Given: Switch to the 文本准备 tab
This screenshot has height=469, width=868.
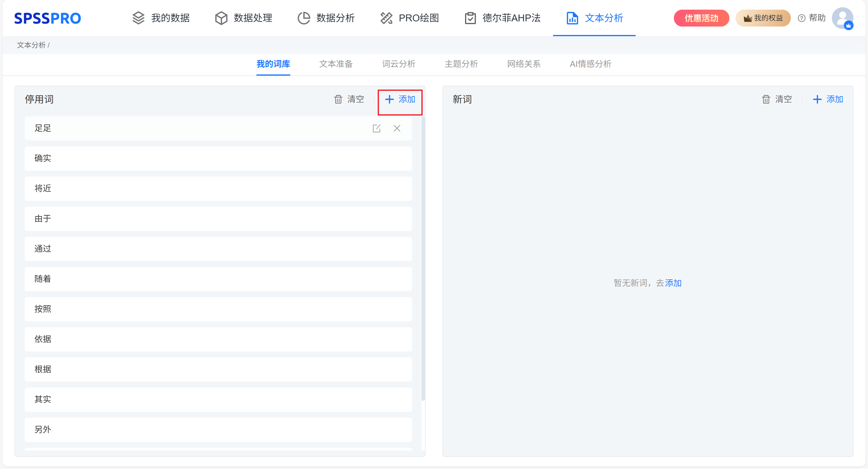Looking at the screenshot, I should [336, 64].
